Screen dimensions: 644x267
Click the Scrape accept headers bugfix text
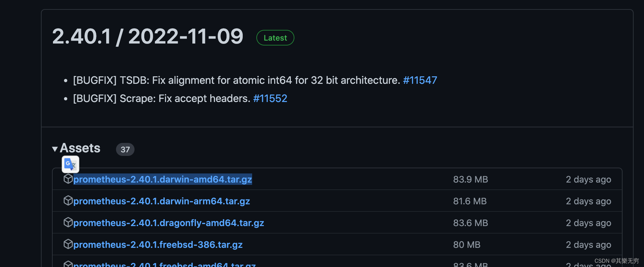click(x=162, y=98)
